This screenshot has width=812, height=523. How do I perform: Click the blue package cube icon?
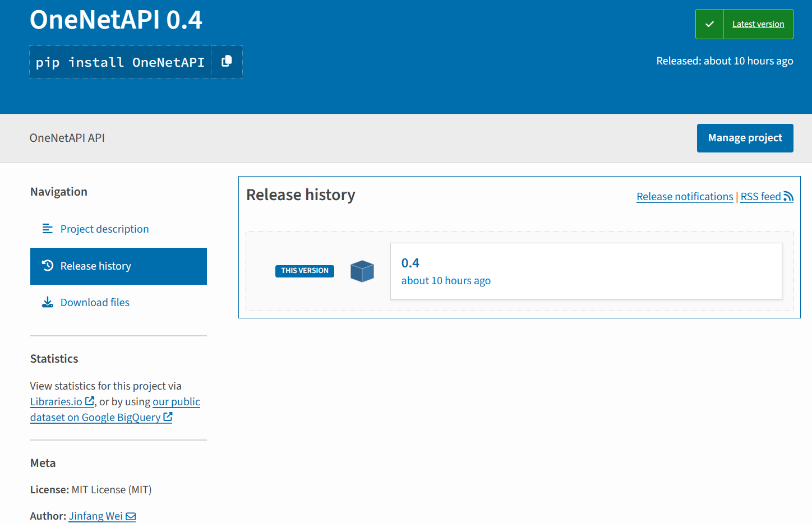pyautogui.click(x=362, y=271)
